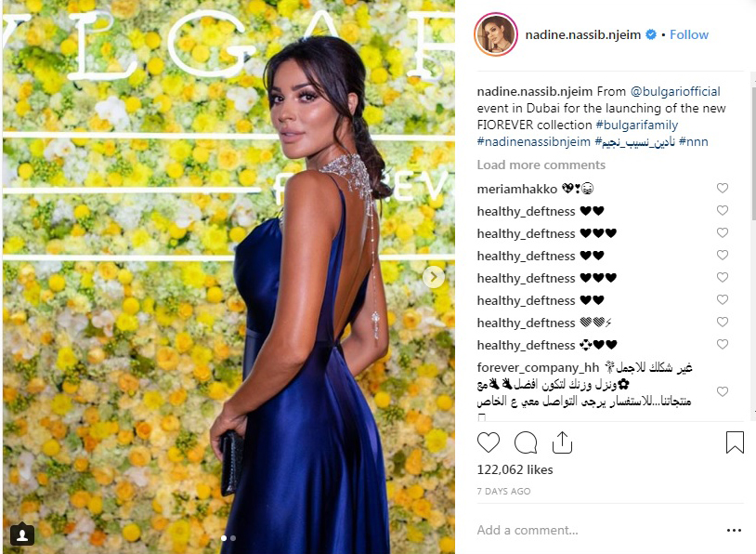Open the #nnn hashtag

(x=694, y=141)
